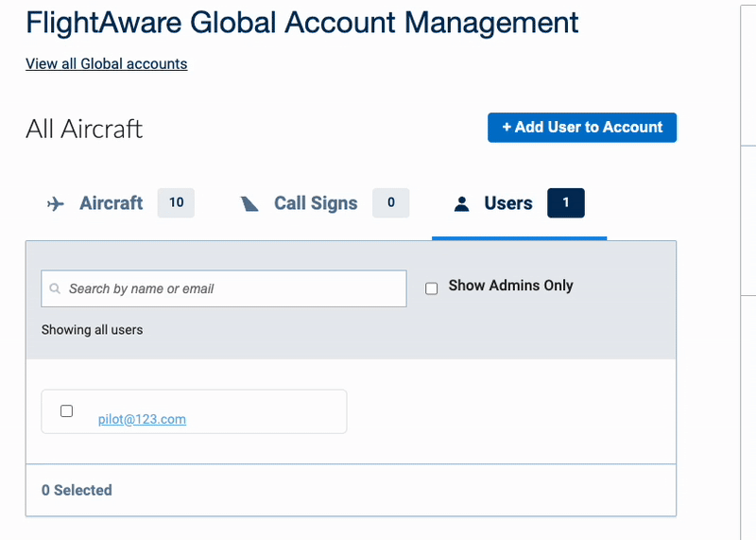
Task: Open the pilot@123.com user link
Action: [x=143, y=419]
